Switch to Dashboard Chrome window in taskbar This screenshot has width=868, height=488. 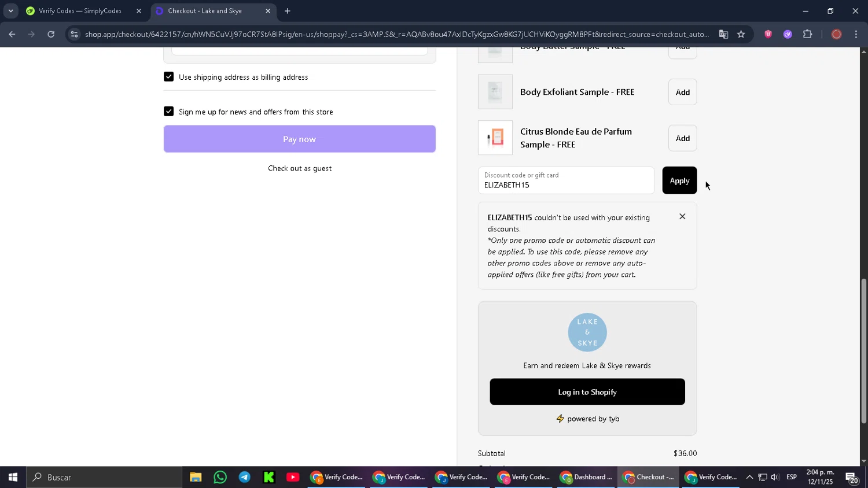(x=586, y=478)
